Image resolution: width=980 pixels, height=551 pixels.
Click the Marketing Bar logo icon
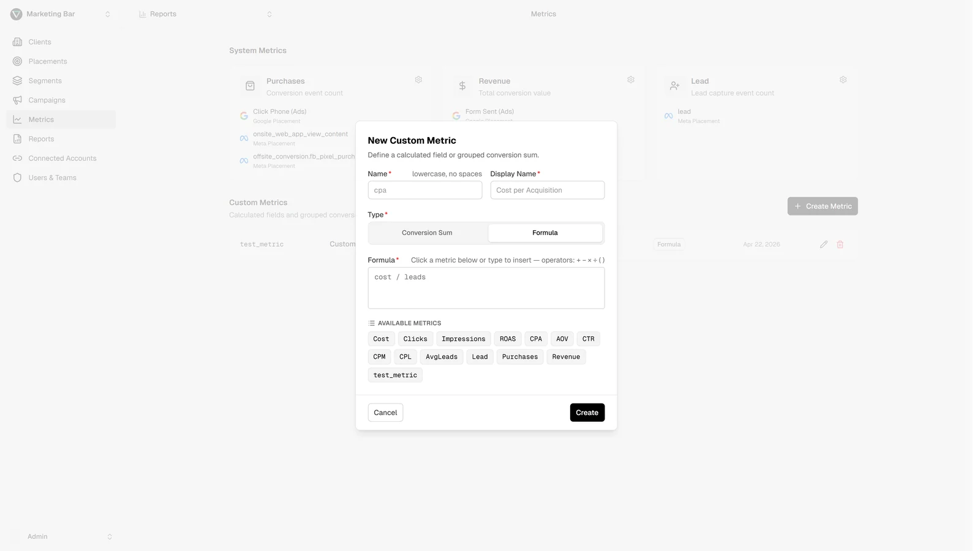pos(17,14)
